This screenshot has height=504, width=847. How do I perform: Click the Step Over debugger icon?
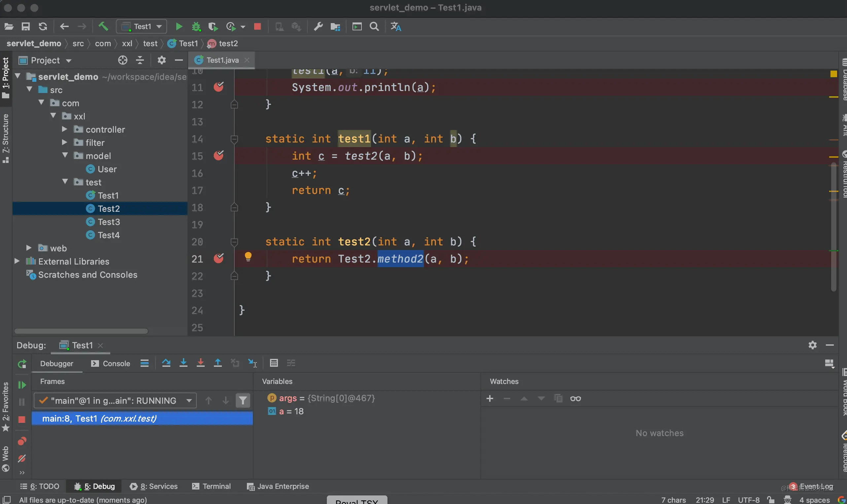click(x=166, y=363)
